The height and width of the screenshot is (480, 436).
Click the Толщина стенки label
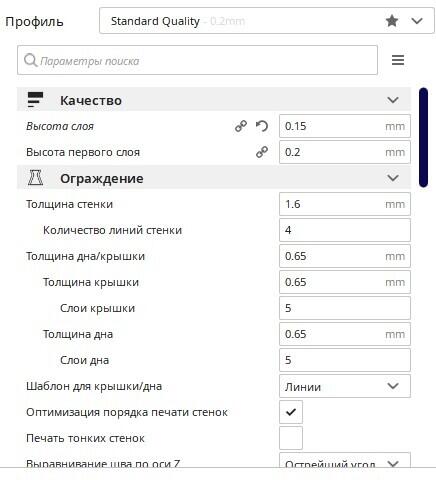(x=69, y=204)
